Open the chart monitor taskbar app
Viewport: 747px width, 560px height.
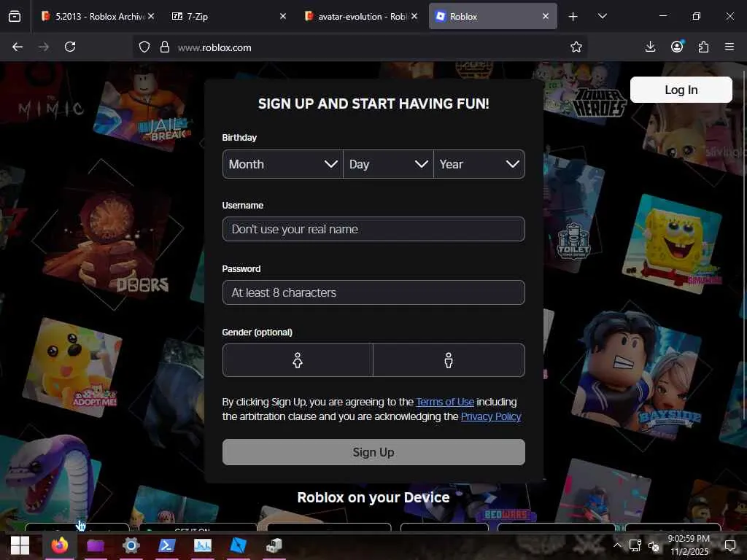(x=203, y=545)
